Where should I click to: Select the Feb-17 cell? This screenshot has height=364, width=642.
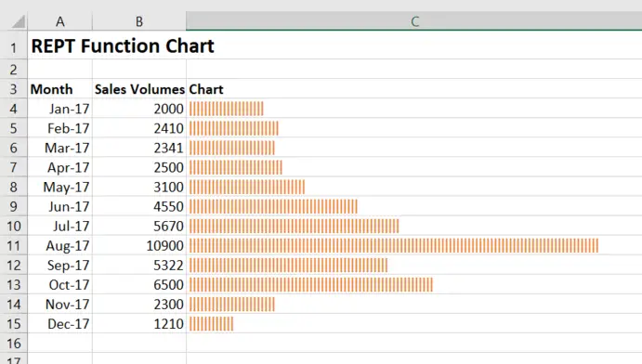[60, 128]
